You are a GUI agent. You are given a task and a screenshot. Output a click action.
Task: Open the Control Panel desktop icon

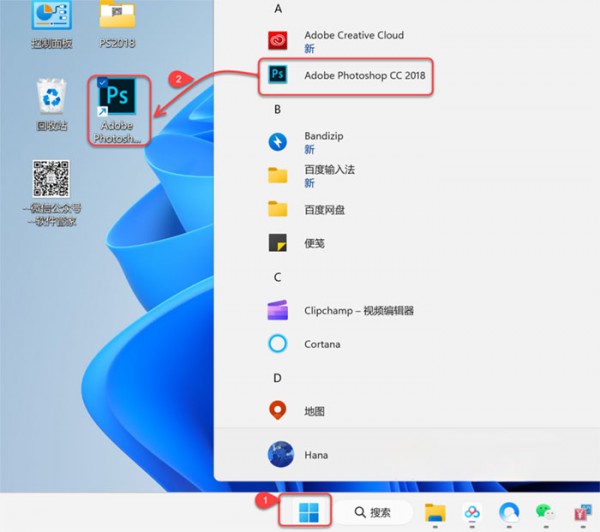click(52, 24)
